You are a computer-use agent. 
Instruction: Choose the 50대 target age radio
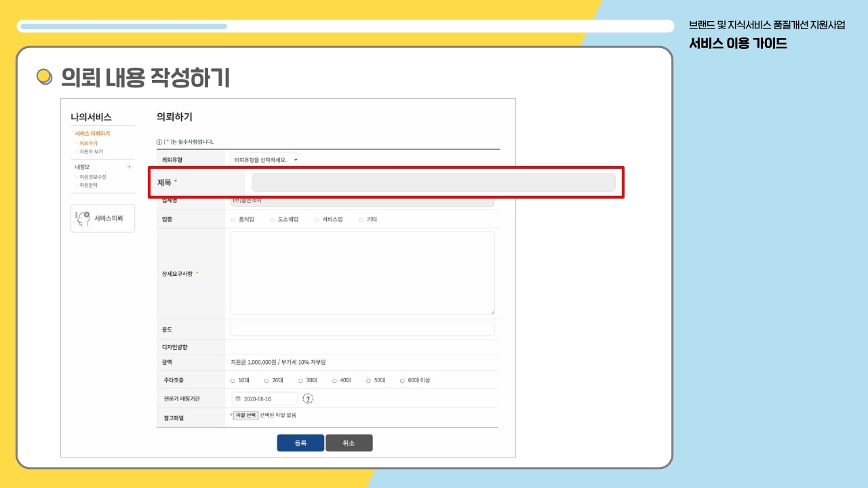point(368,381)
